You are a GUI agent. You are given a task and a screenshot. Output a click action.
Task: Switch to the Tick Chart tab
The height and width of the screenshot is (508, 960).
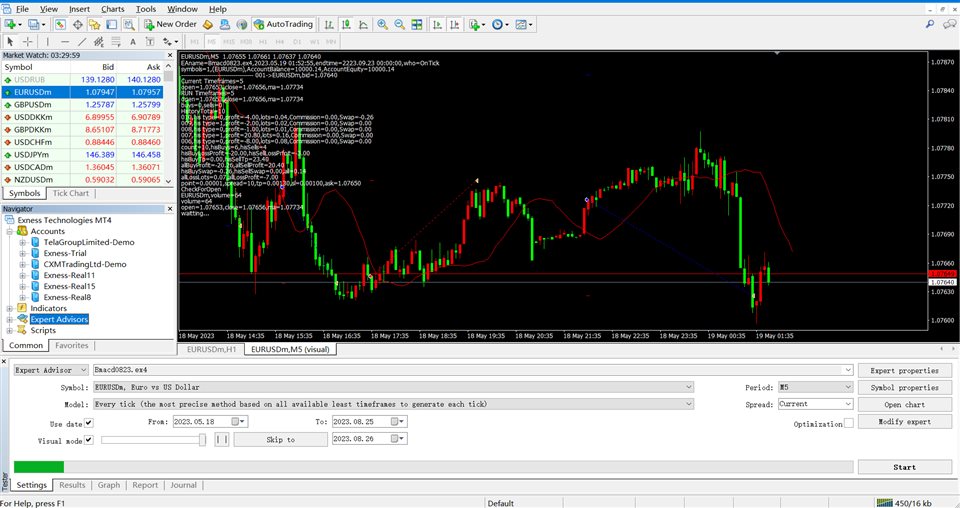pyautogui.click(x=70, y=193)
